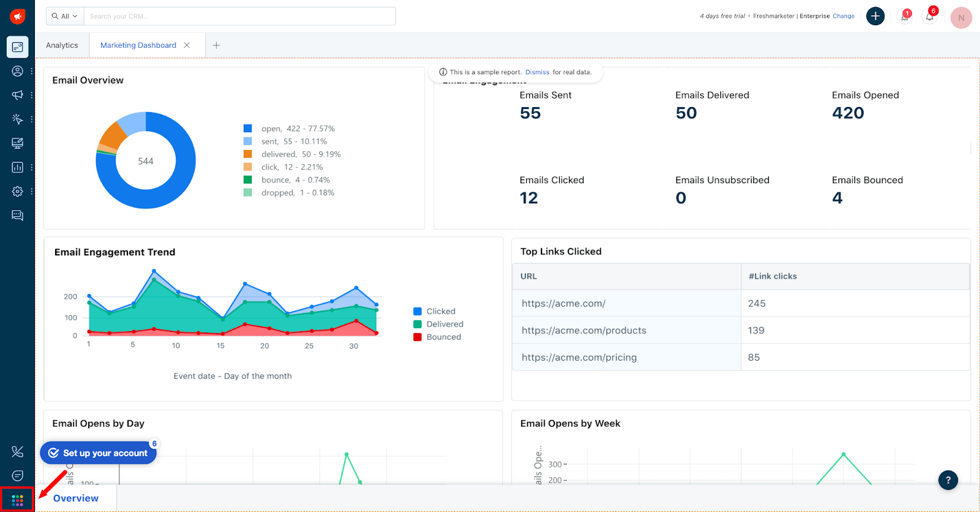Expand the submenu dots beside Contacts icon
Screen dimensions: 980x512
click(x=32, y=71)
